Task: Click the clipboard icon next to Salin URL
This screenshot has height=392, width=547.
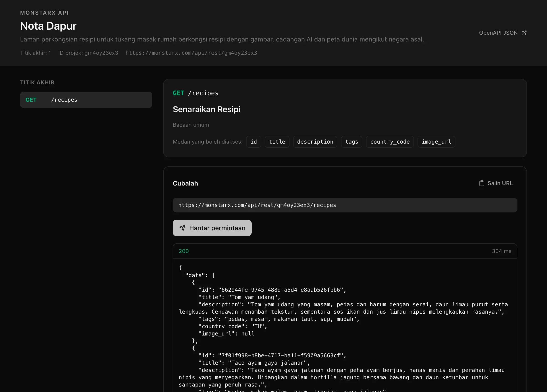Action: (x=482, y=183)
